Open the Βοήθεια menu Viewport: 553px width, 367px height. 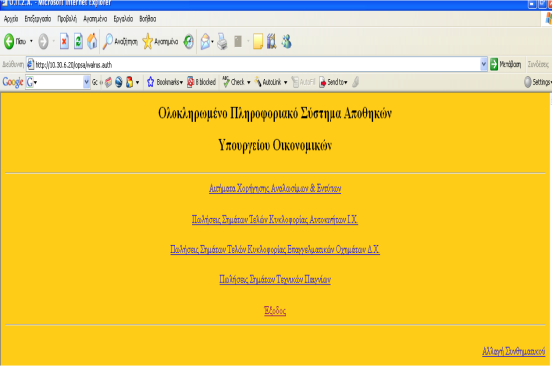(147, 19)
